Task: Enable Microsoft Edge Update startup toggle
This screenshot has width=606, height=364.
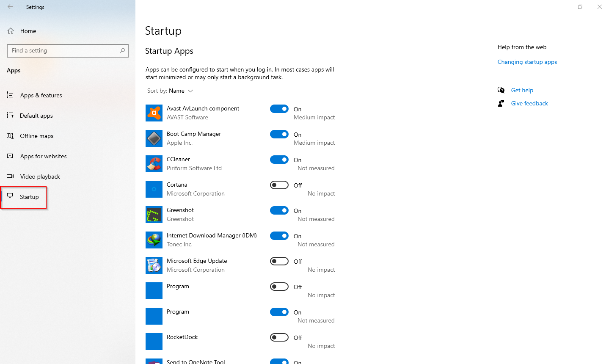Action: [279, 261]
